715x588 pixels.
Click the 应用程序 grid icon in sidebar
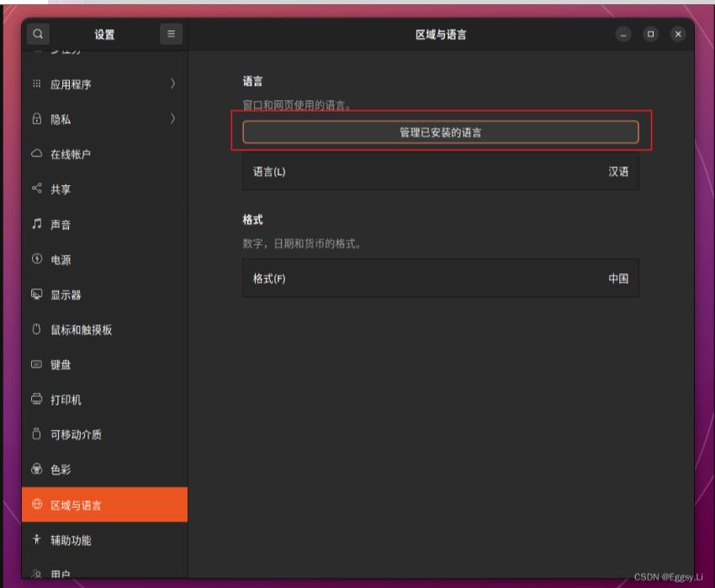tap(36, 84)
